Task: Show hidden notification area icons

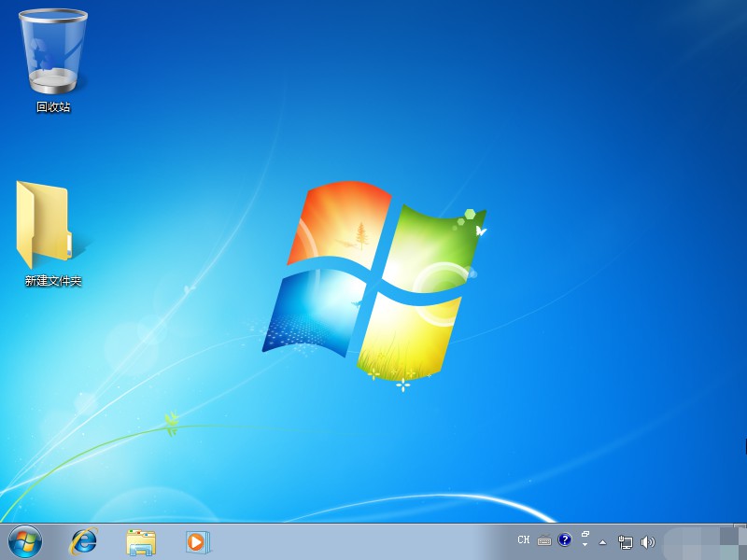Action: 602,541
